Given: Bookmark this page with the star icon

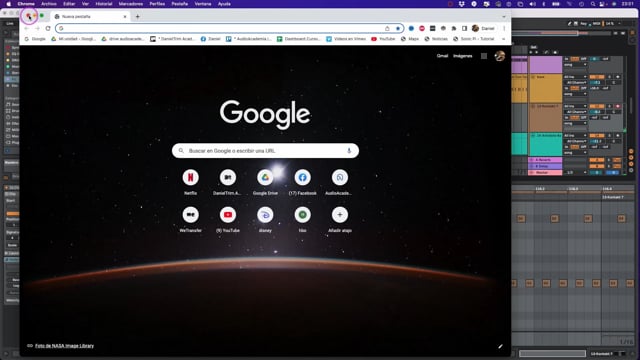Looking at the screenshot, I should coord(398,28).
